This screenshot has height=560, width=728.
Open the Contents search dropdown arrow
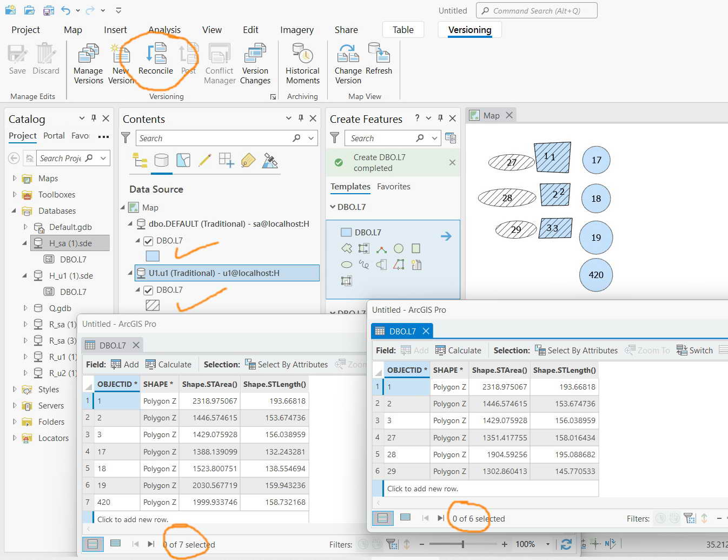(311, 138)
